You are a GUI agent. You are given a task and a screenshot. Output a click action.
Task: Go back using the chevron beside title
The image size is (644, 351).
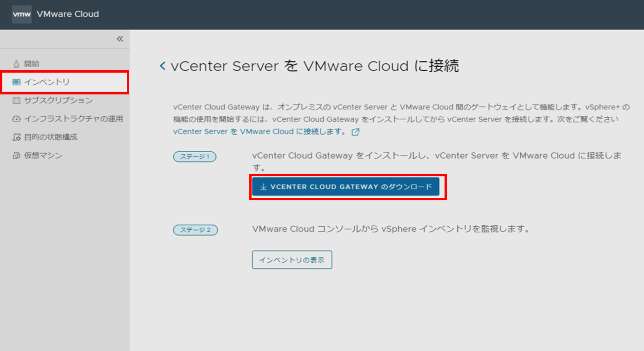[x=162, y=66]
